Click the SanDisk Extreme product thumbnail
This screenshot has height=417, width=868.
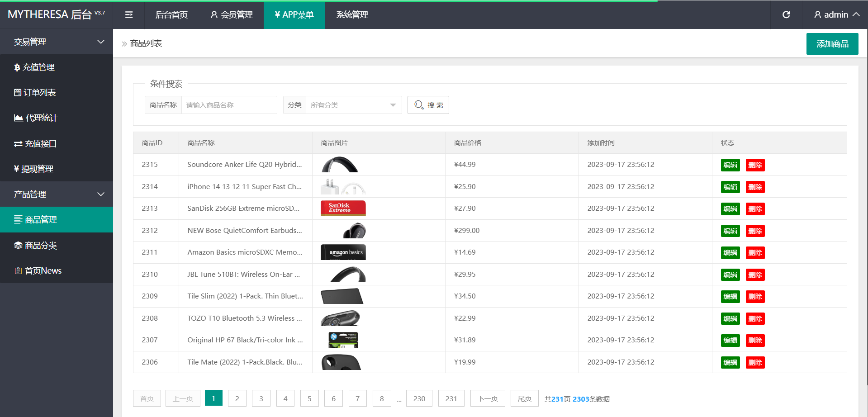click(343, 208)
